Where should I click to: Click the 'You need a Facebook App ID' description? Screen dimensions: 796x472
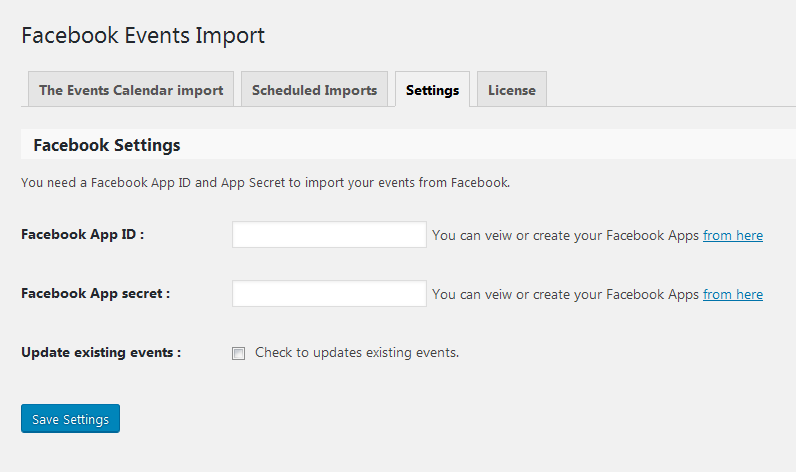(x=265, y=183)
